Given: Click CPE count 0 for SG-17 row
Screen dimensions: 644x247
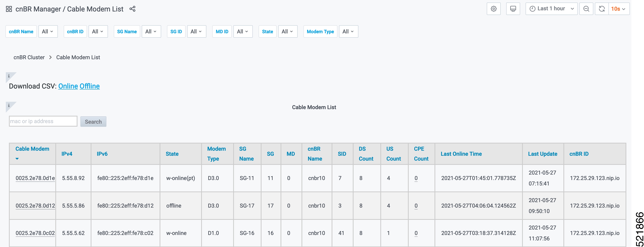Looking at the screenshot, I should 416,206.
